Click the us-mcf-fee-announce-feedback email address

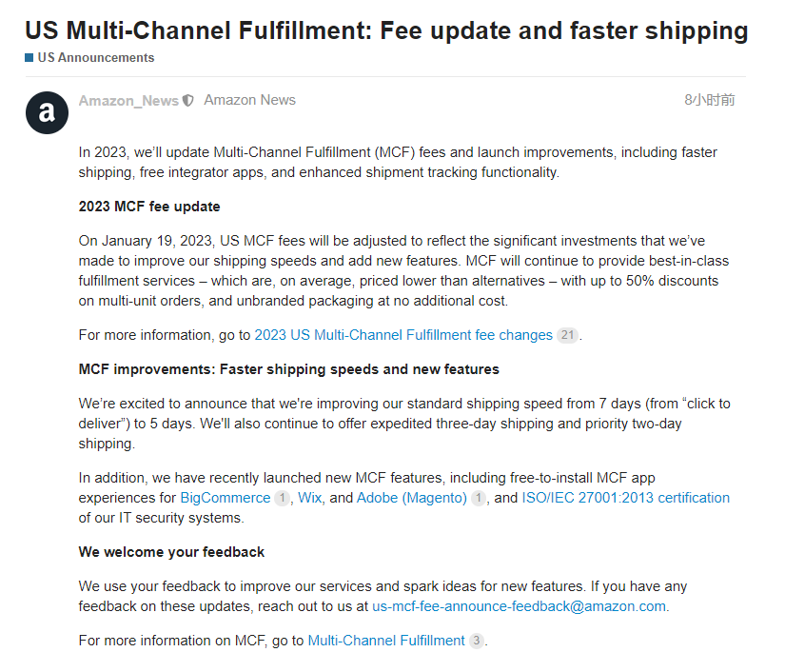[520, 606]
